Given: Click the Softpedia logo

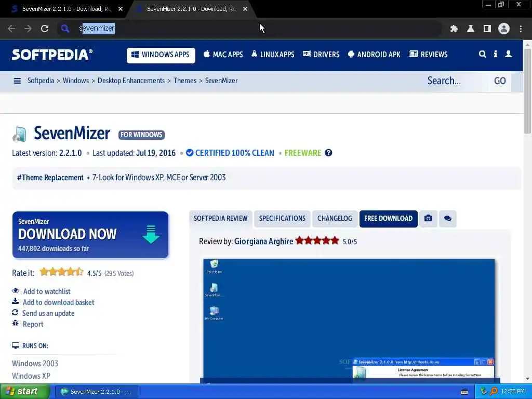Looking at the screenshot, I should click(x=52, y=55).
